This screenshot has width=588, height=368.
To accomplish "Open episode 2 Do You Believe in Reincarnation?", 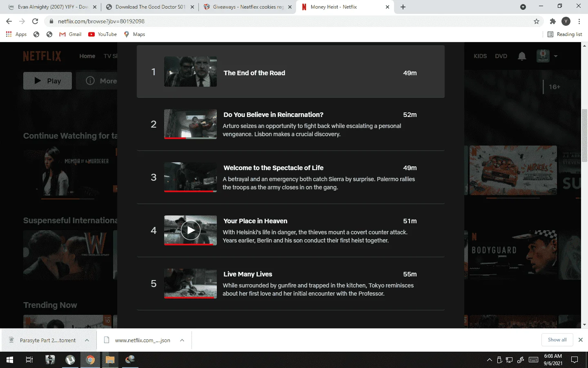I will 291,124.
